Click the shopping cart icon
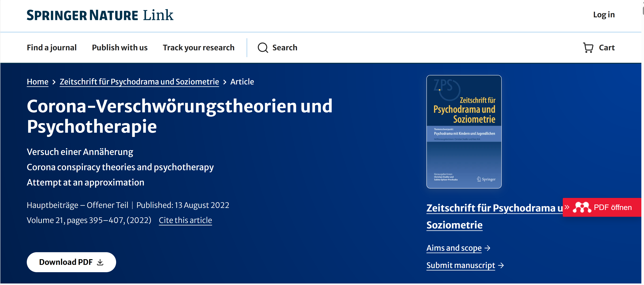This screenshot has height=285, width=644. (x=588, y=47)
